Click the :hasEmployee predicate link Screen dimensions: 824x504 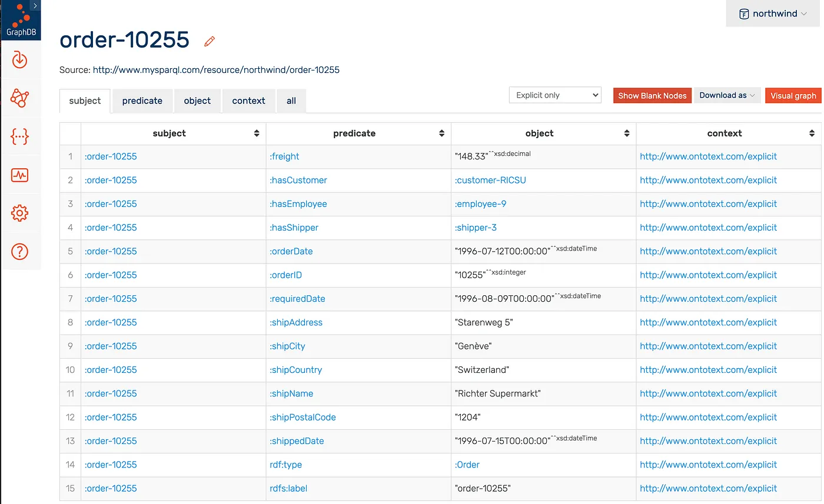pos(298,203)
